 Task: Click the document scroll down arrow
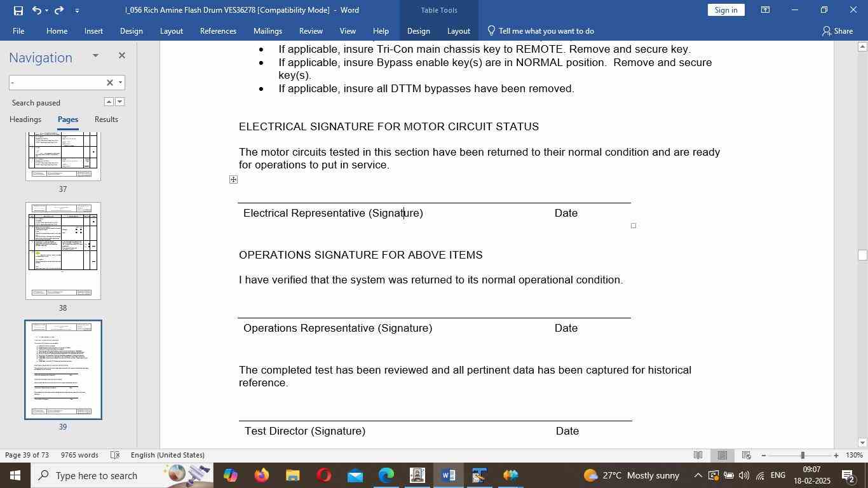click(862, 443)
